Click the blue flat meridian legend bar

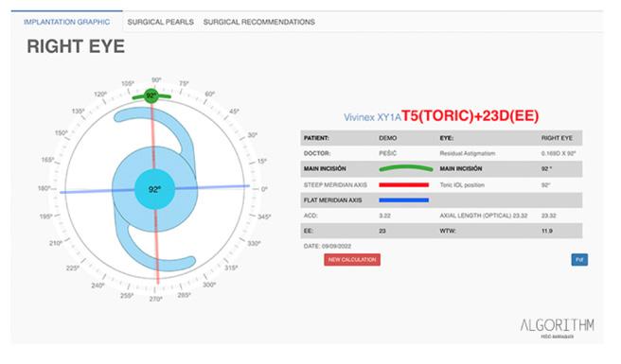click(403, 200)
